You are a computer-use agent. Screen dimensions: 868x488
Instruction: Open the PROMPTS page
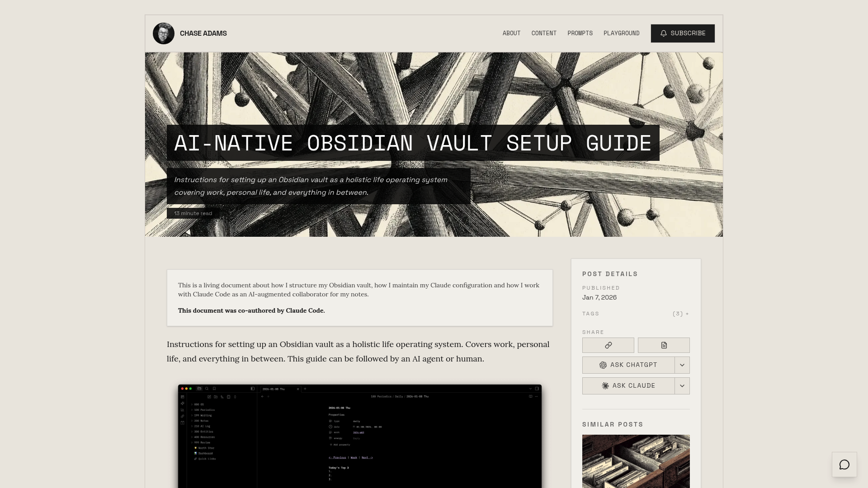pos(580,33)
